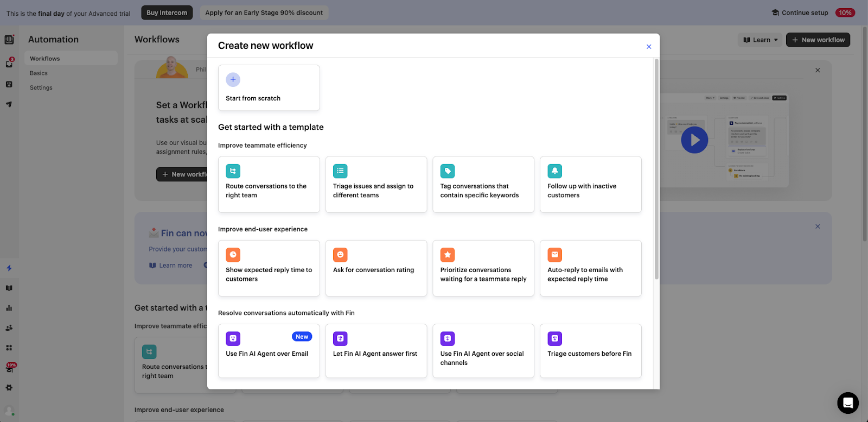Select Workflows in Automation menu
Image resolution: width=868 pixels, height=422 pixels.
(71, 58)
